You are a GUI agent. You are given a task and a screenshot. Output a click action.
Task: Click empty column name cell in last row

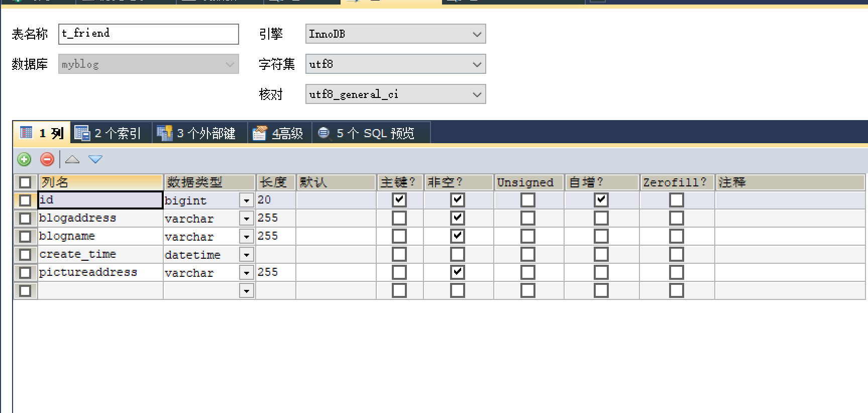[x=100, y=290]
